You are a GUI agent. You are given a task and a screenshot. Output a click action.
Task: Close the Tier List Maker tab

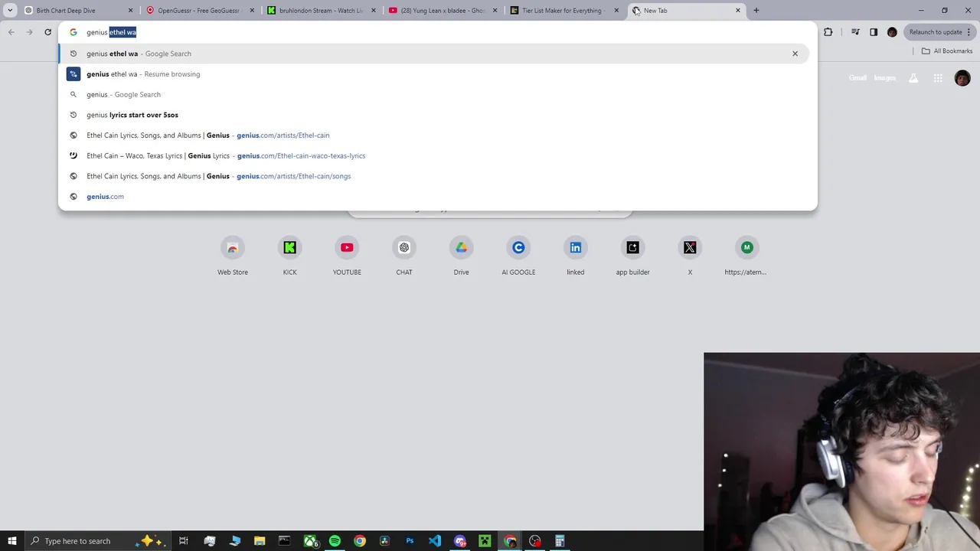pos(616,11)
